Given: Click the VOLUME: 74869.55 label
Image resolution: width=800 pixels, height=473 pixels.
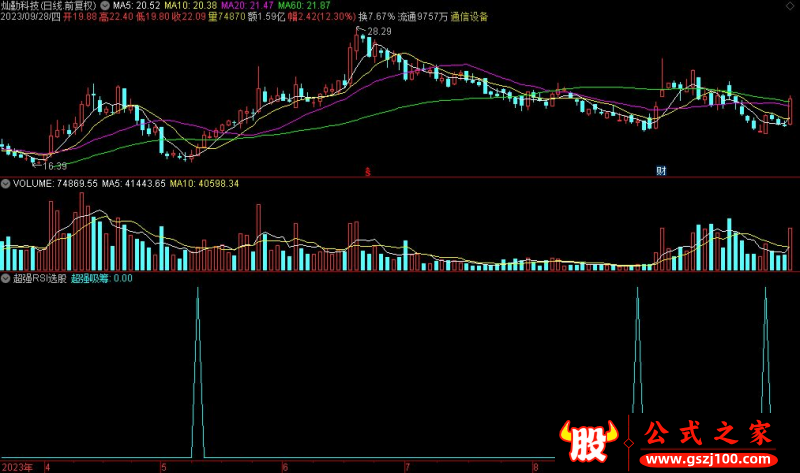Looking at the screenshot, I should [x=55, y=184].
